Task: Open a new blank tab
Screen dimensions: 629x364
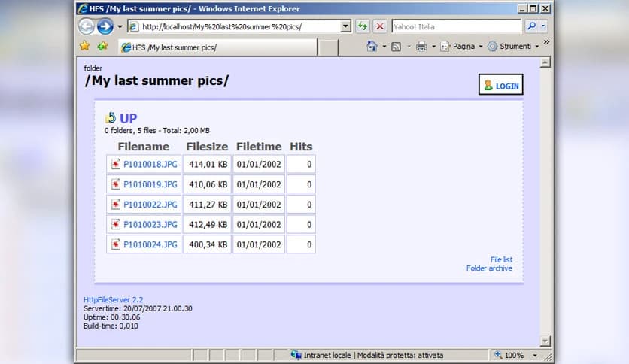Action: [328, 47]
